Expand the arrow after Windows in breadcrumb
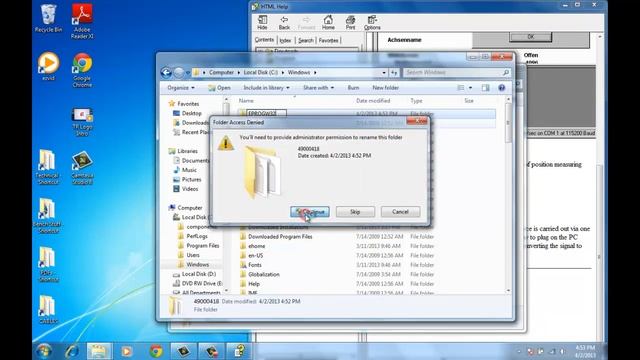 pos(315,73)
